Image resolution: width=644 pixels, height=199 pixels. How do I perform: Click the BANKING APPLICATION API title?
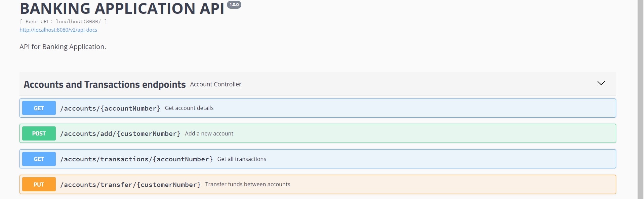(x=122, y=8)
